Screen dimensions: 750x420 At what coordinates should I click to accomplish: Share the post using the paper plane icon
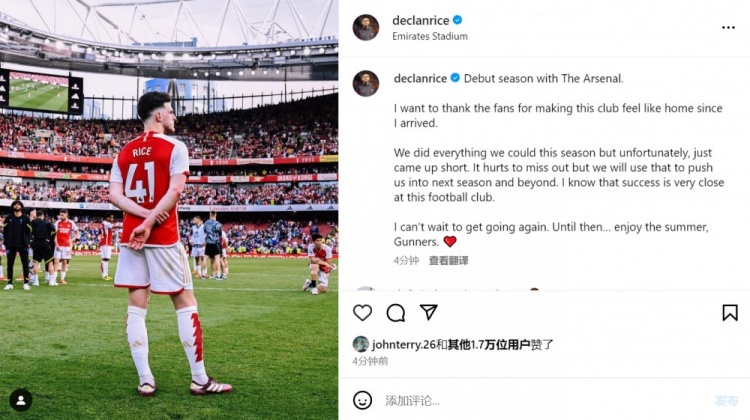tap(429, 313)
